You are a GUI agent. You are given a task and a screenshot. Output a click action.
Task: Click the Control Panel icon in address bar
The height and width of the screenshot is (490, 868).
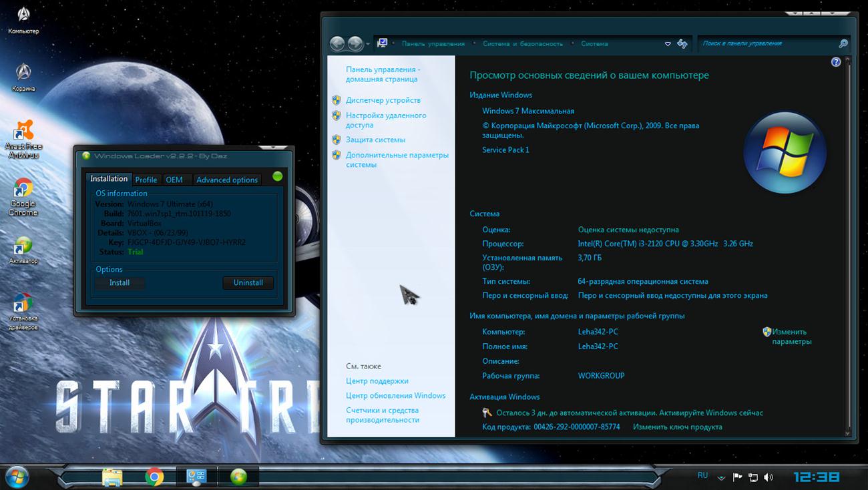click(383, 43)
